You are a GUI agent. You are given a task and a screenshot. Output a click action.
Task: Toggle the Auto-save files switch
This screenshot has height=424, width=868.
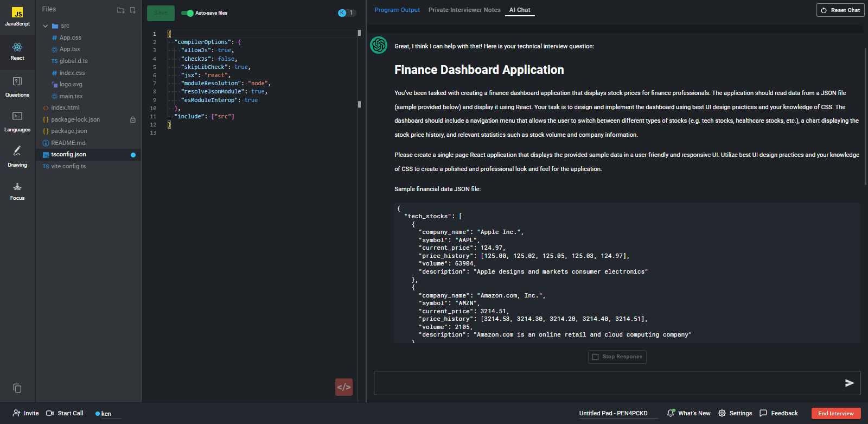187,13
